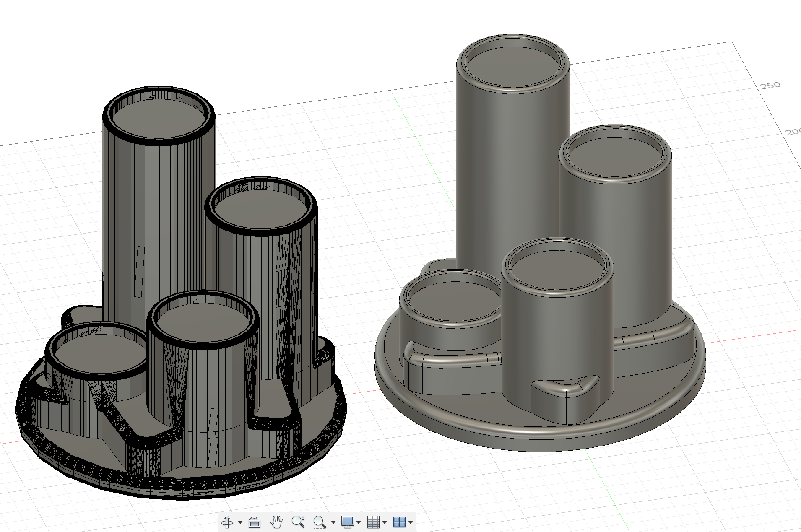Select the Orbit tool
801x532 pixels.
pyautogui.click(x=227, y=522)
